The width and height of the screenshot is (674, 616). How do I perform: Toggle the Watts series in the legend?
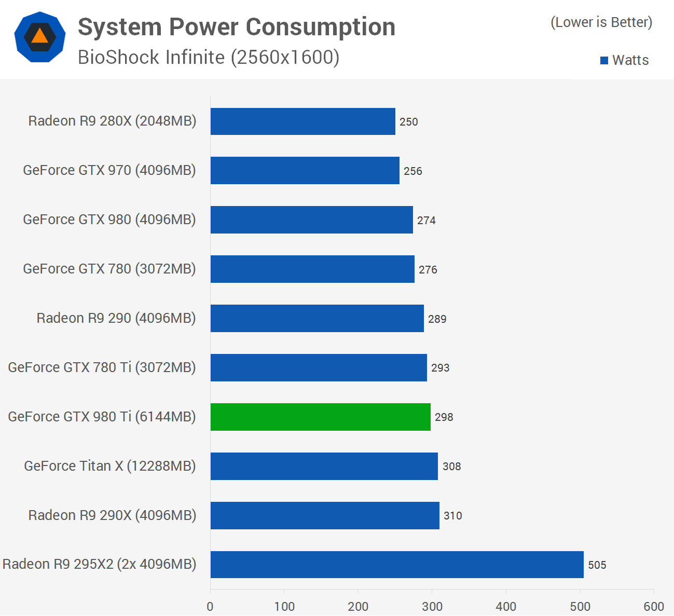625,60
